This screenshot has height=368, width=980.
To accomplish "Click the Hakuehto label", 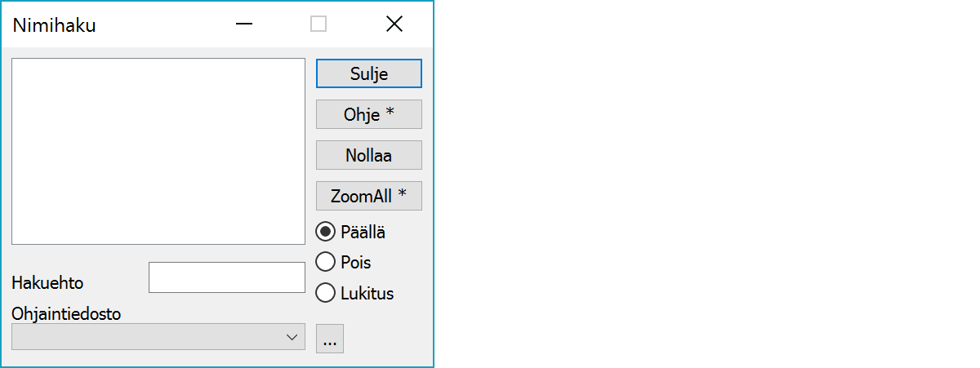I will pos(47,284).
